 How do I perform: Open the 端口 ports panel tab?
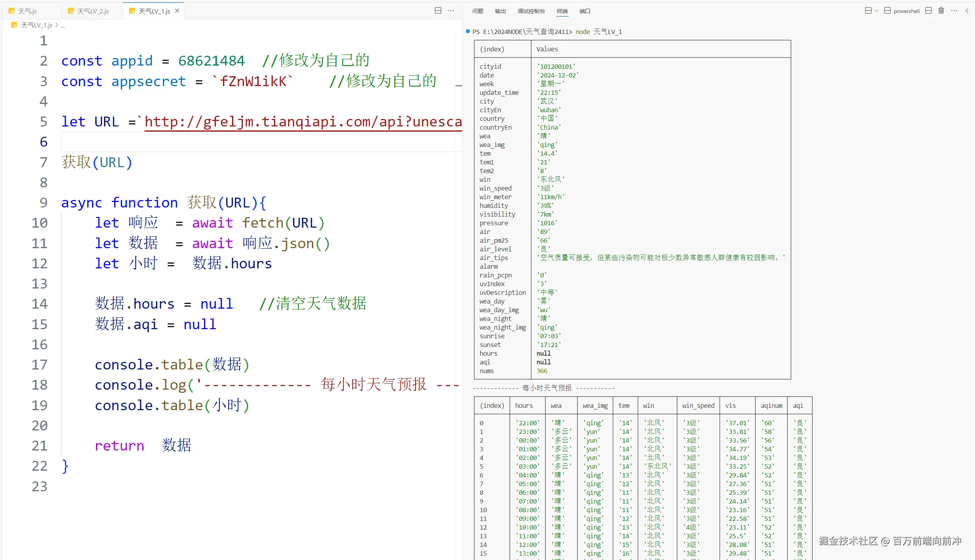[x=585, y=11]
